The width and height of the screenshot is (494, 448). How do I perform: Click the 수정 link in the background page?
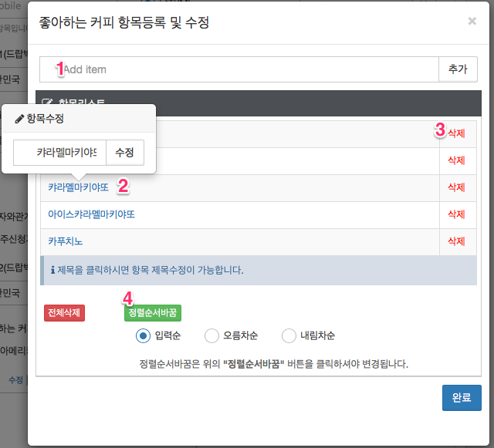click(15, 380)
